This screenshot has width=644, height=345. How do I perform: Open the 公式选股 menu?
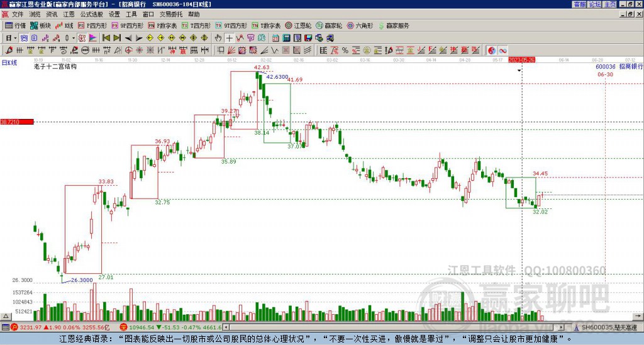pyautogui.click(x=92, y=14)
